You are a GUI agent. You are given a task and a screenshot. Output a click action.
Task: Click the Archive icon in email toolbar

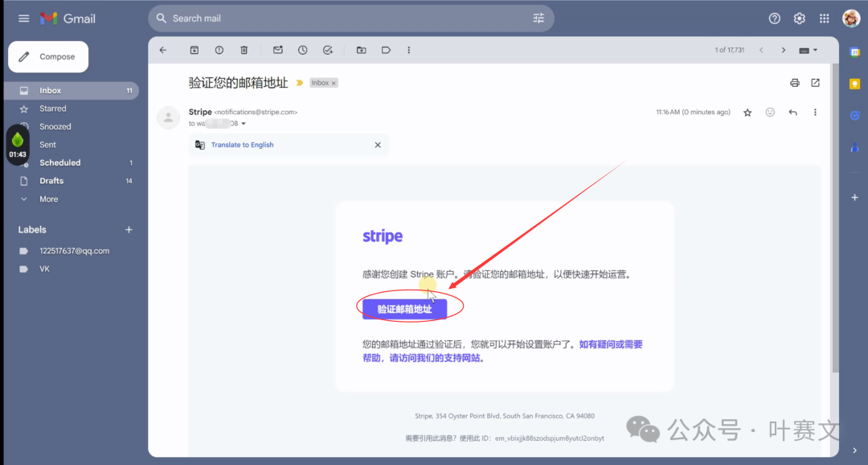point(194,50)
